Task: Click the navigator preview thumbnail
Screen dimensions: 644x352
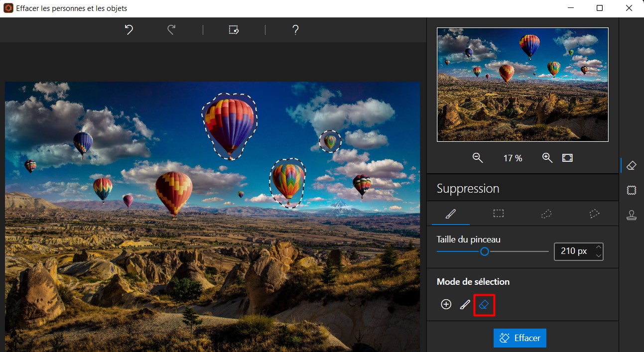Action: click(522, 85)
